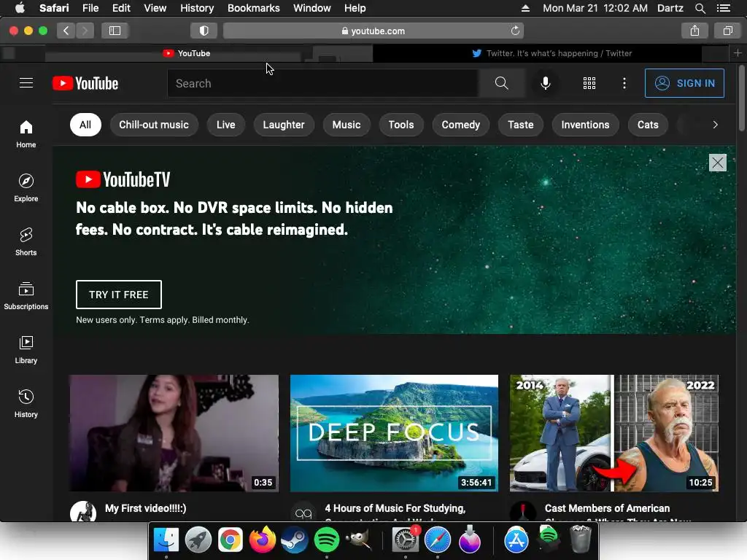Reload the page in Safari

pos(515,31)
